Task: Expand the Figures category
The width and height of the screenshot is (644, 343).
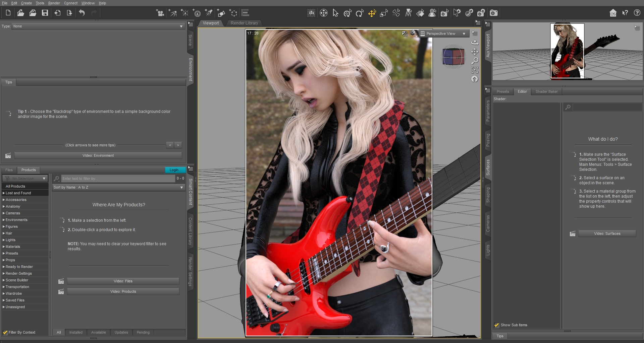Action: (4, 226)
